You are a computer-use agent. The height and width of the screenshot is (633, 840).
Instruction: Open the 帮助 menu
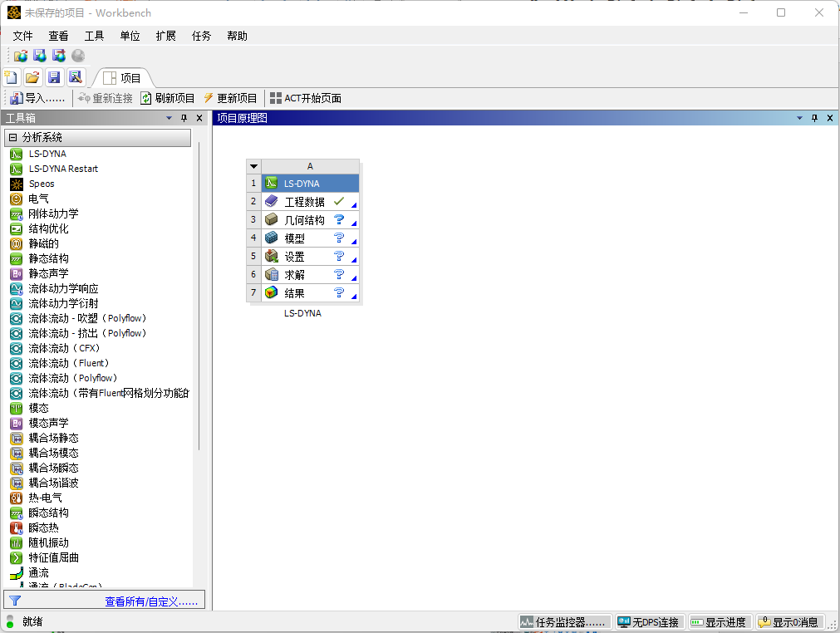click(238, 36)
